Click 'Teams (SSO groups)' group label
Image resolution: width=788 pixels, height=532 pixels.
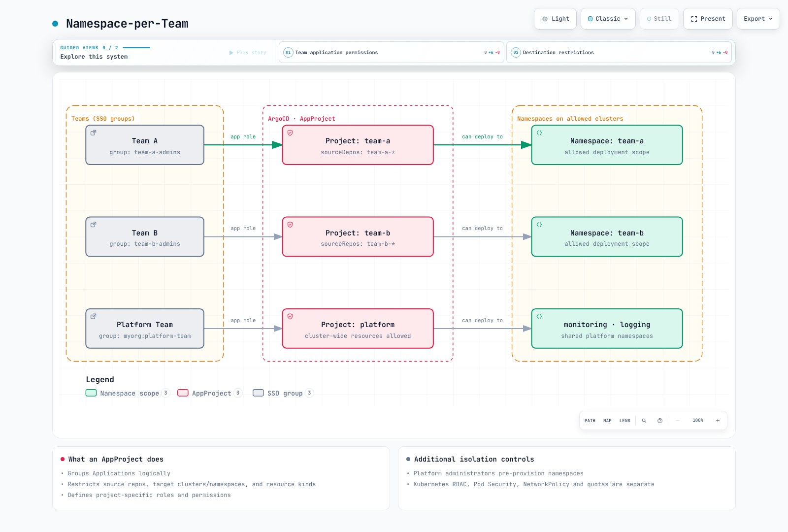pos(103,119)
